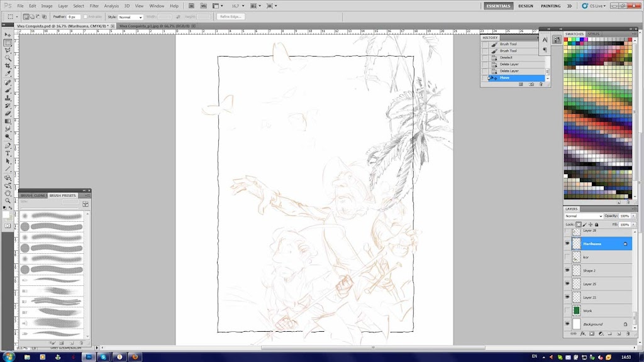Open the Character panel icon
The height and width of the screenshot is (362, 644).
[545, 40]
